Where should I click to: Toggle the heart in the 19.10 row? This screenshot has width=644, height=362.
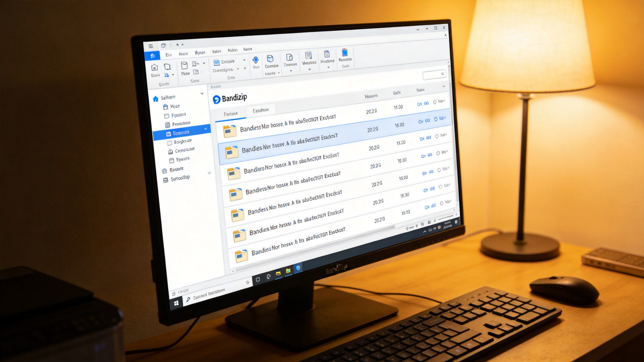point(441,203)
